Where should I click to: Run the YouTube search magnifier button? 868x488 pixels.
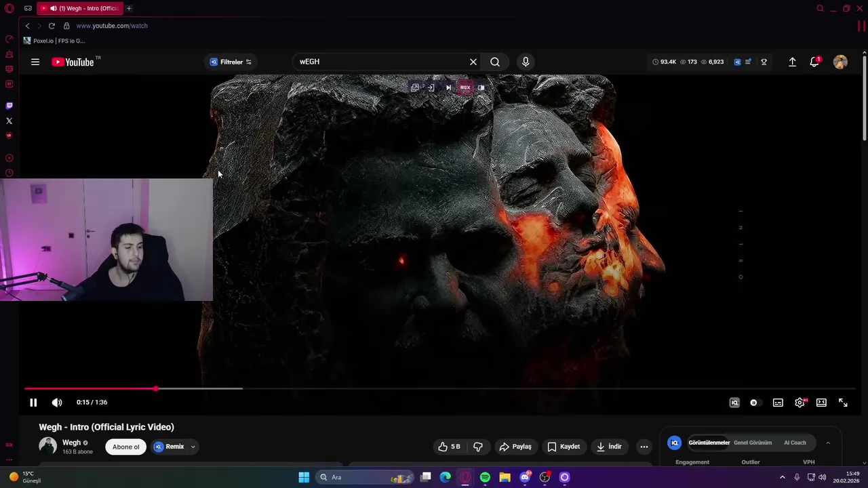pos(495,62)
